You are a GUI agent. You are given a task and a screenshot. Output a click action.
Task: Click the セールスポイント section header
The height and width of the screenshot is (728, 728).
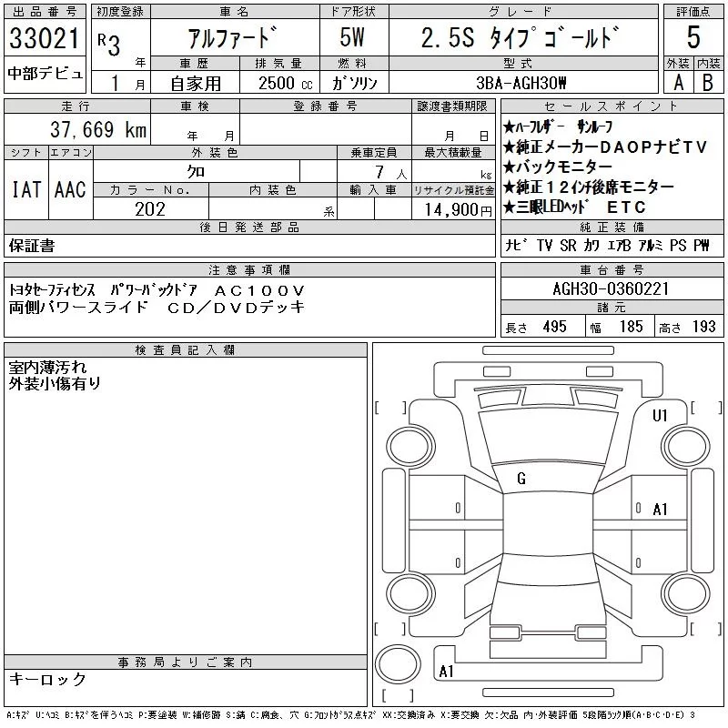tap(612, 106)
